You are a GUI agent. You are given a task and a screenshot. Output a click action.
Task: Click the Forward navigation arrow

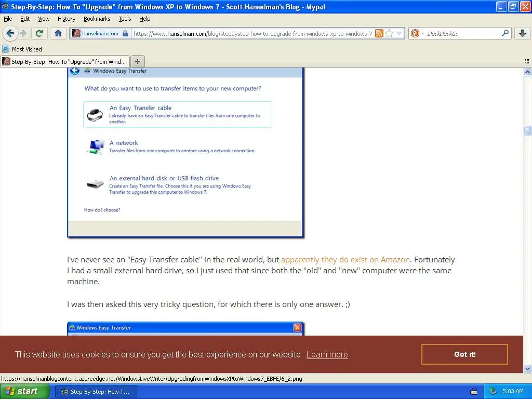pos(23,33)
